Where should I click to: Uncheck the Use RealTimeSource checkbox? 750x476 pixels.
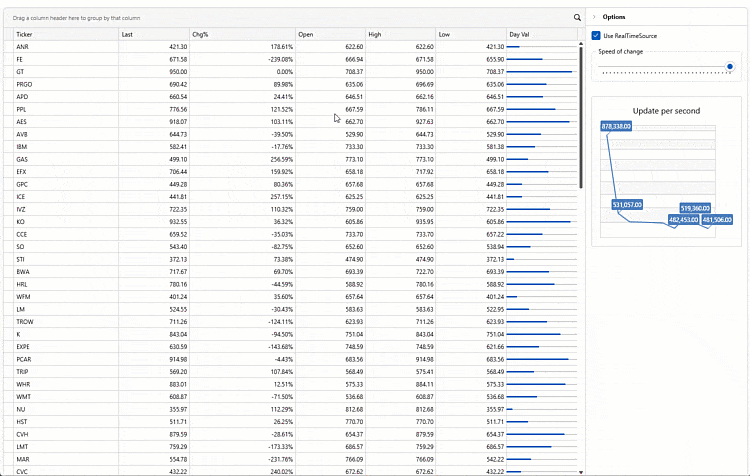click(x=596, y=35)
